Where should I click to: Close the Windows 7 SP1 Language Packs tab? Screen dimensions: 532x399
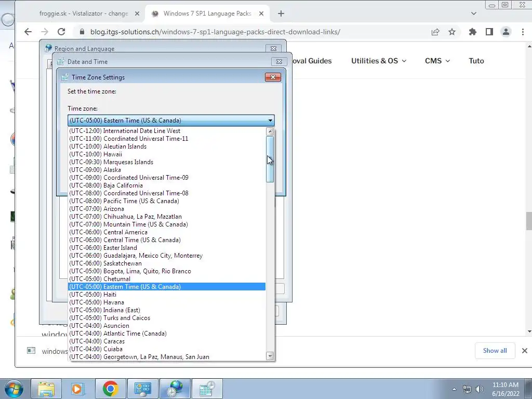pos(261,14)
